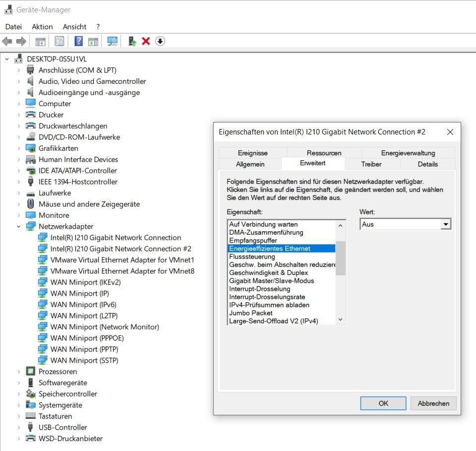Expand the Computer category
Image resolution: width=476 pixels, height=451 pixels.
(x=19, y=104)
